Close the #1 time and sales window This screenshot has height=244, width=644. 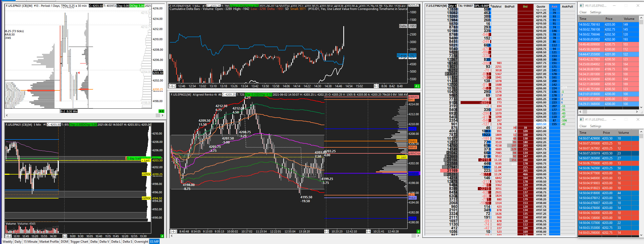point(638,119)
